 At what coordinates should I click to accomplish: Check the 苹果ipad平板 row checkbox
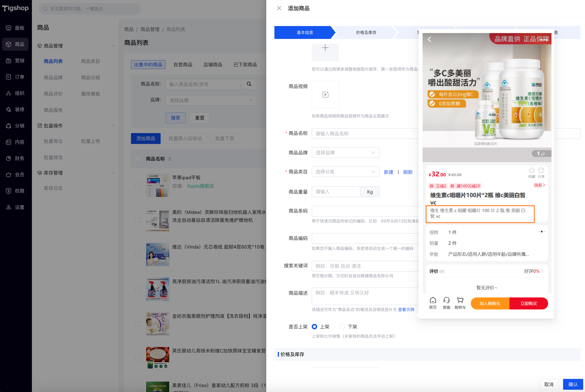138,185
